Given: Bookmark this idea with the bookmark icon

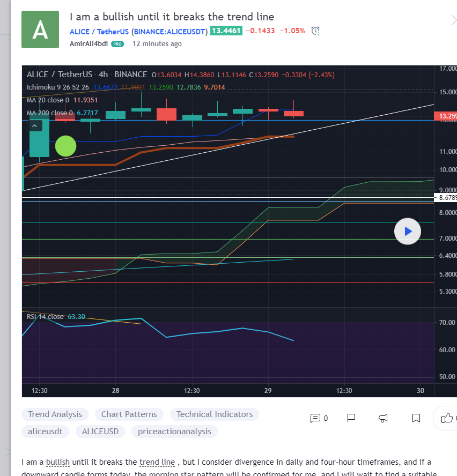Looking at the screenshot, I should click(x=416, y=418).
